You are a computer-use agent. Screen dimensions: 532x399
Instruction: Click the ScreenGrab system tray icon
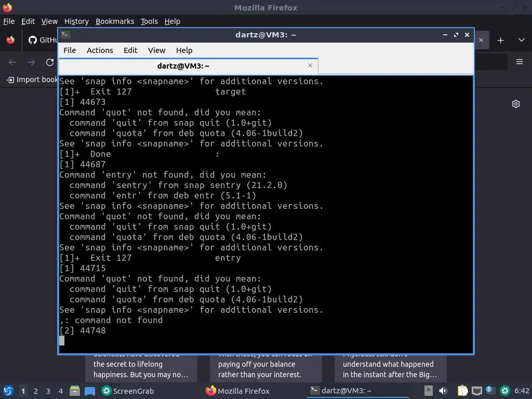pyautogui.click(x=505, y=391)
